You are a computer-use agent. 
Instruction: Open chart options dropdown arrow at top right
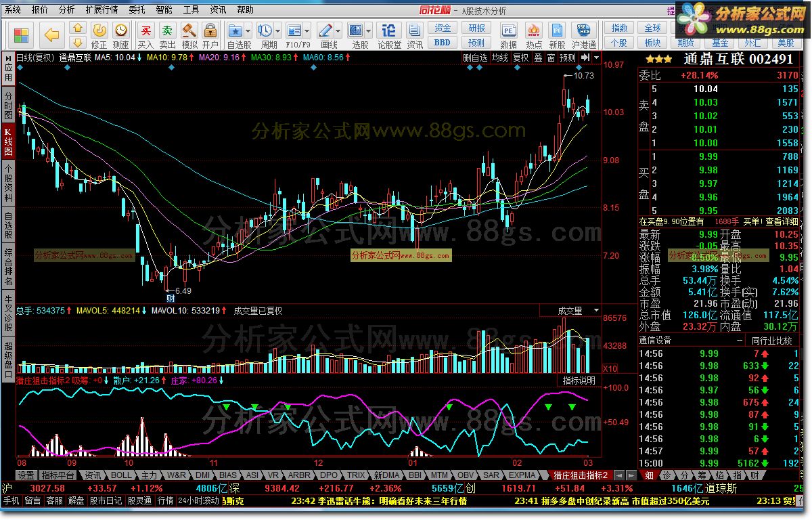tap(596, 58)
